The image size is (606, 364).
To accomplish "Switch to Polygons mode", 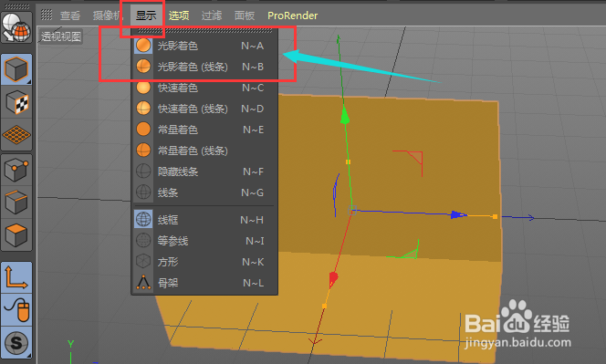I will click(16, 235).
